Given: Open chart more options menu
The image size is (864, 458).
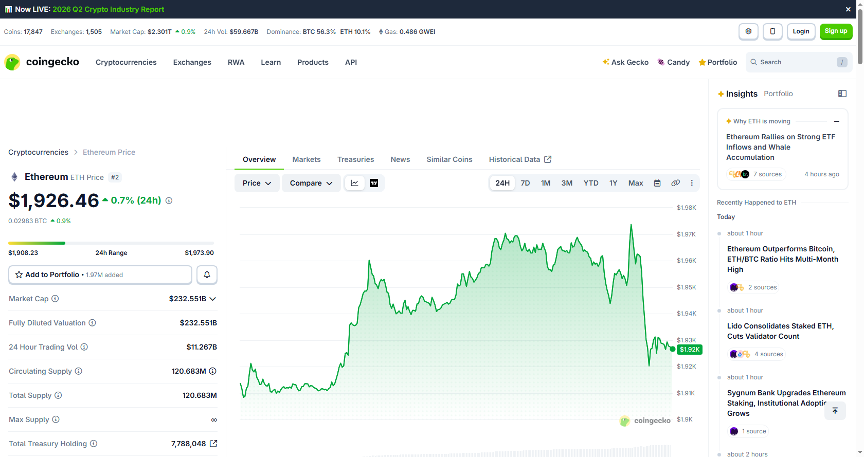Looking at the screenshot, I should [x=692, y=183].
